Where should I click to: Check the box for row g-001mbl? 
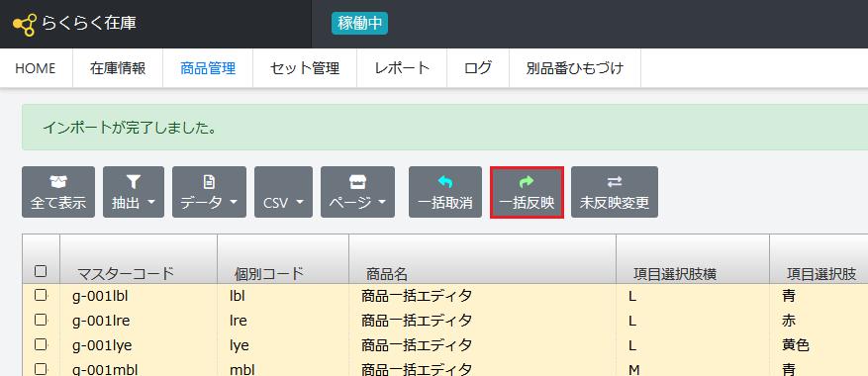coord(41,369)
